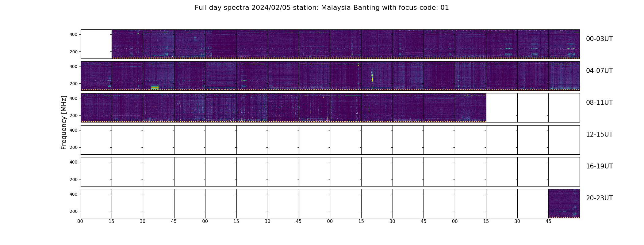Click the '200' tick label of the 08-11UT row

74,115
